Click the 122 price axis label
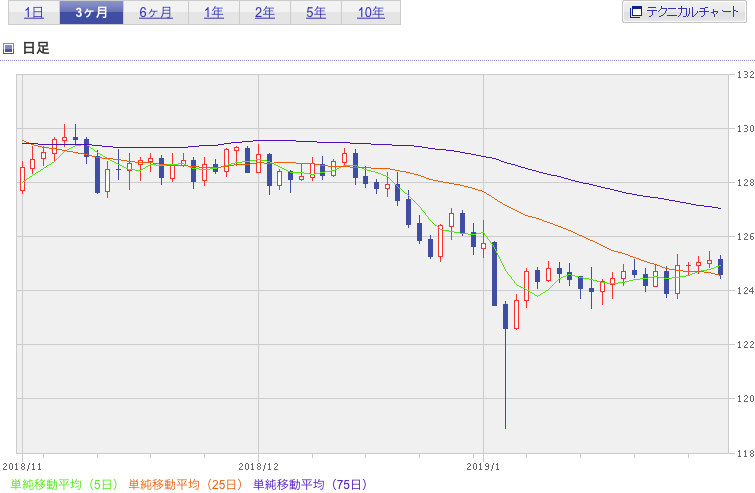 tap(745, 344)
